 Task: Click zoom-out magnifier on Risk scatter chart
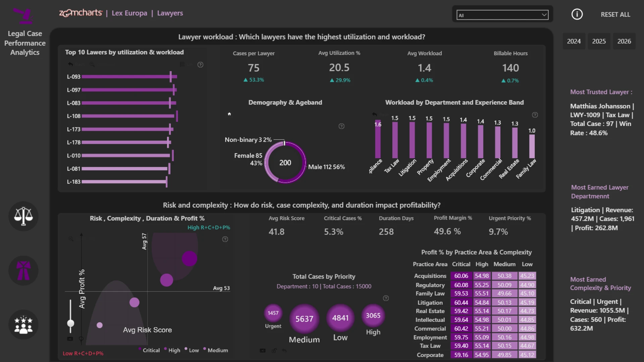[71, 239]
